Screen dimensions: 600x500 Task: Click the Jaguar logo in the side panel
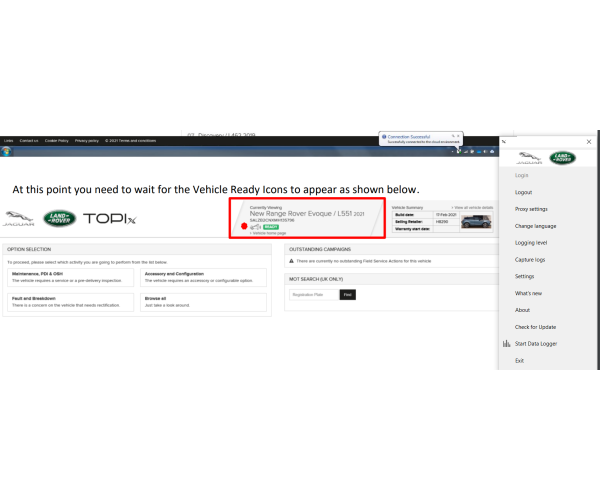point(529,158)
